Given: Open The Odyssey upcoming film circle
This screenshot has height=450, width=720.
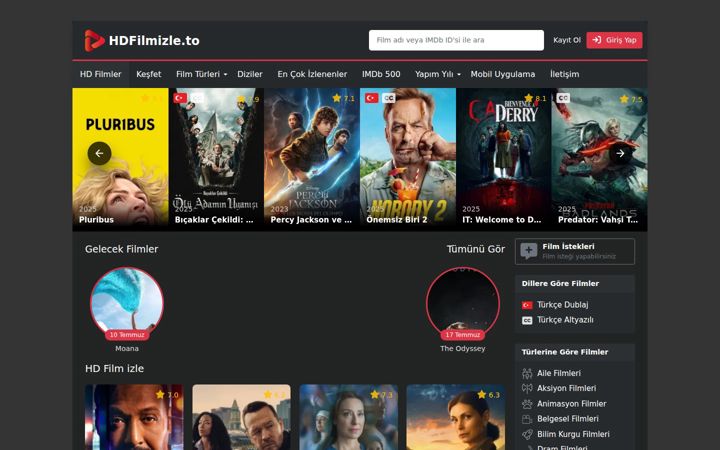Looking at the screenshot, I should click(462, 304).
